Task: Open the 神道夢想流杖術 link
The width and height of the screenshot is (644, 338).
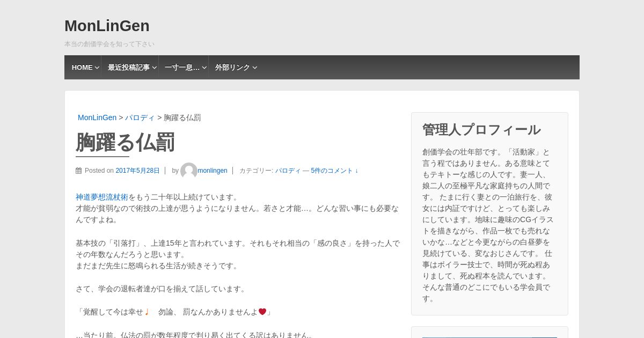Action: 102,197
